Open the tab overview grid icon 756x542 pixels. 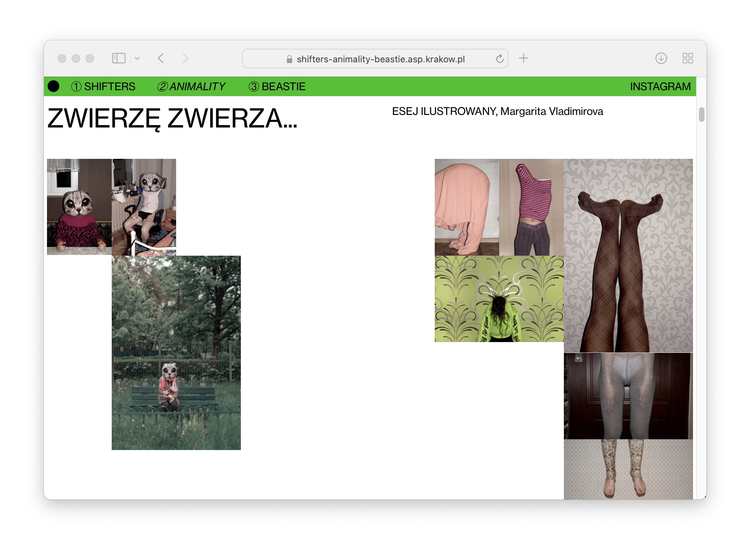pos(687,58)
